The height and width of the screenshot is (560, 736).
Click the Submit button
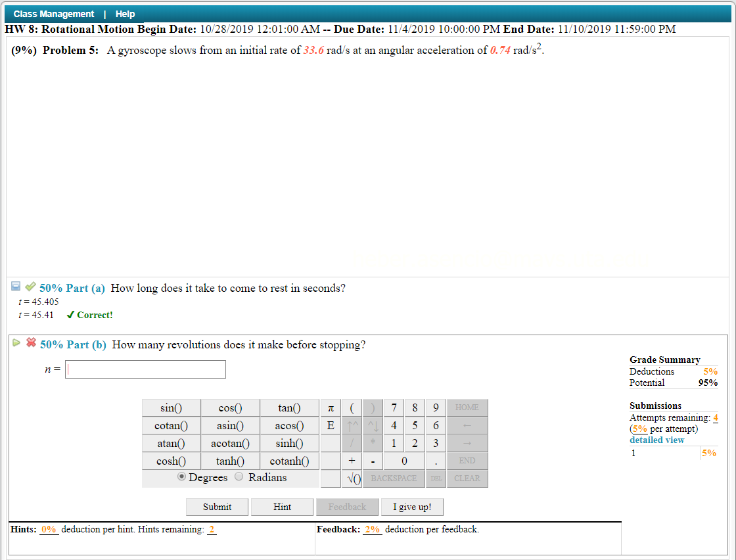tap(217, 507)
